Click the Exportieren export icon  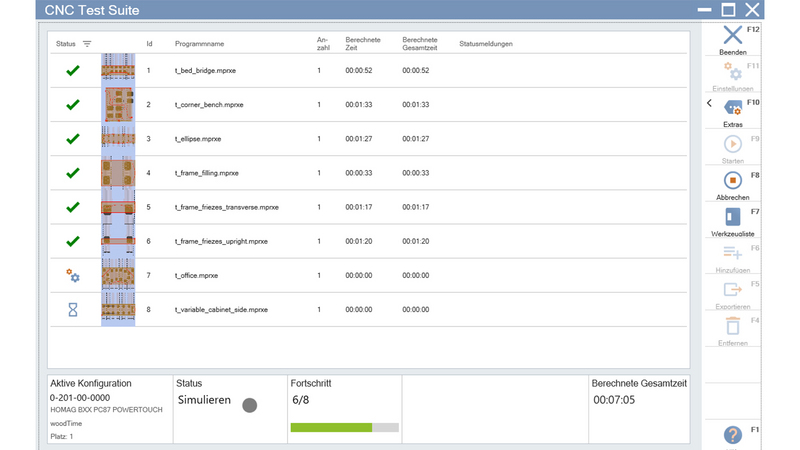(x=733, y=289)
